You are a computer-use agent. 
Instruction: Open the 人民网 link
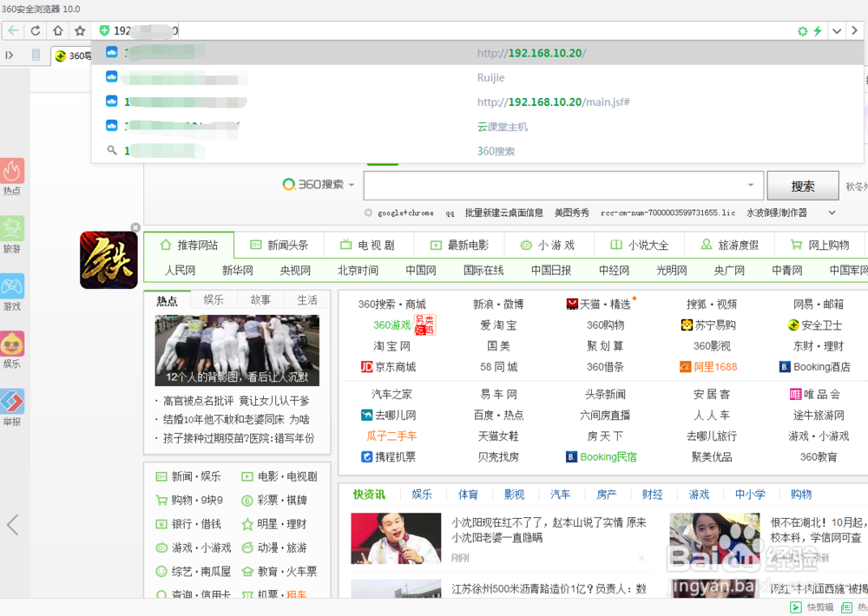click(180, 271)
